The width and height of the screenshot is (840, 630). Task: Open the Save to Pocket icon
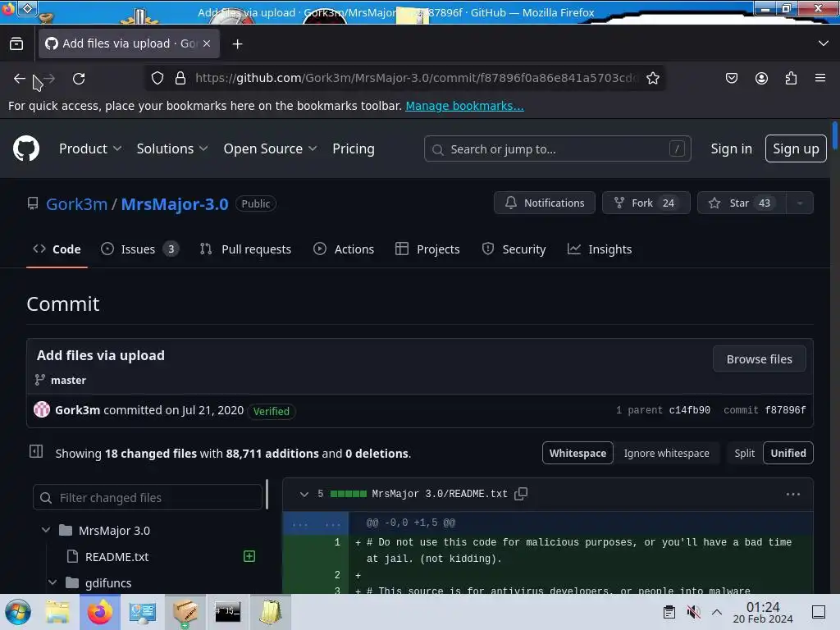pyautogui.click(x=731, y=78)
